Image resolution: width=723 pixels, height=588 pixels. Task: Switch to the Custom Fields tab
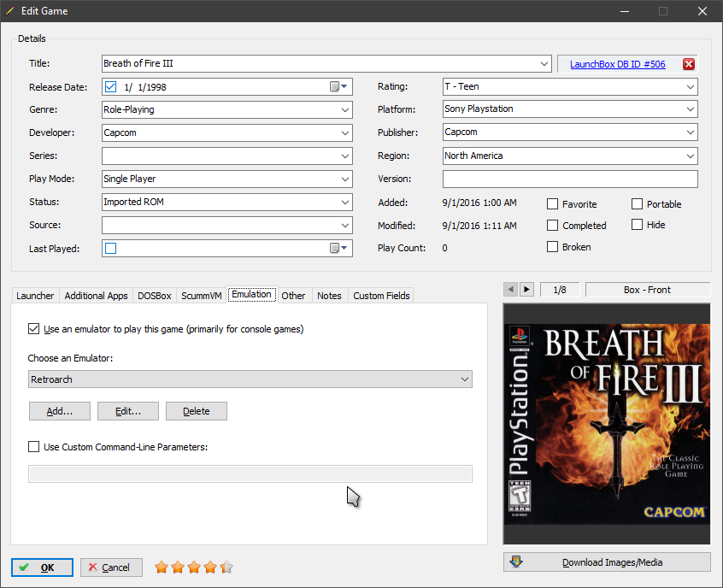[381, 296]
